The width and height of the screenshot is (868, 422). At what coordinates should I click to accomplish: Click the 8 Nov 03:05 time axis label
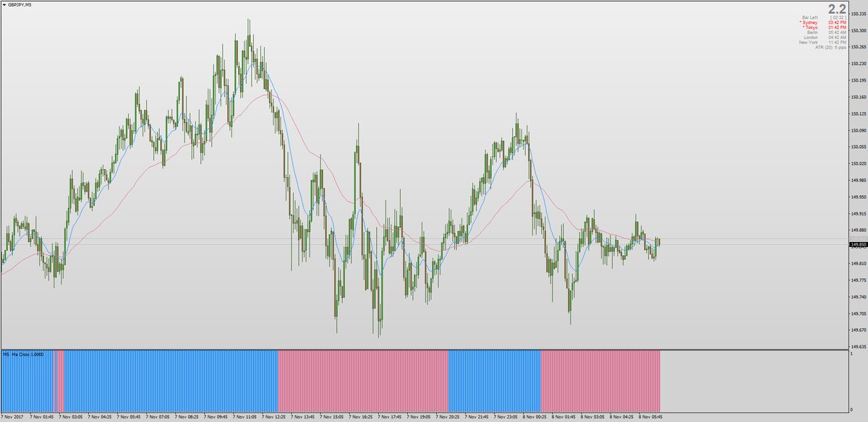[x=594, y=417]
